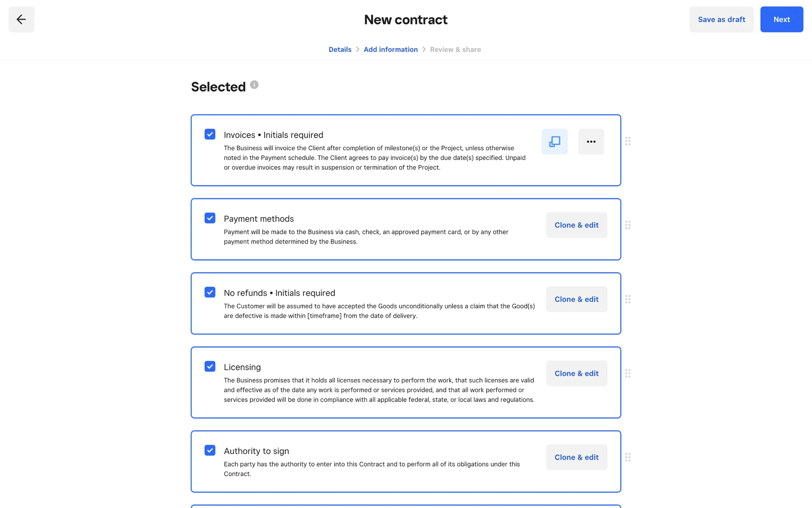Screen dimensions: 812x508
Task: Uncheck the Invoices clause checkbox
Action: tap(210, 134)
